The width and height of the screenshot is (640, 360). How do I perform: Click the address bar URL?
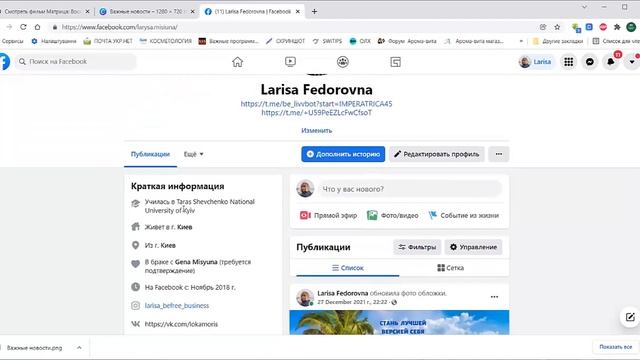(x=120, y=27)
